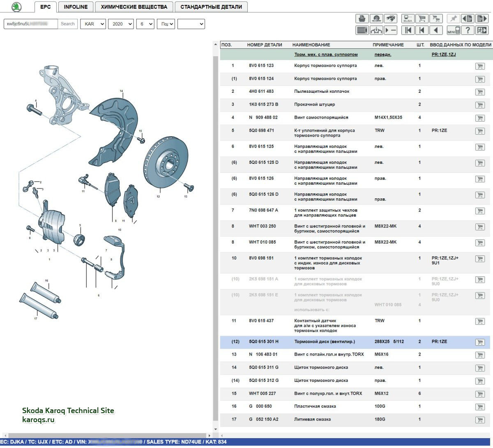This screenshot has height=448, width=493.
Task: Open the СТАНДАРТНЫЕ ДЕТАЛИ tab
Action: [x=211, y=7]
